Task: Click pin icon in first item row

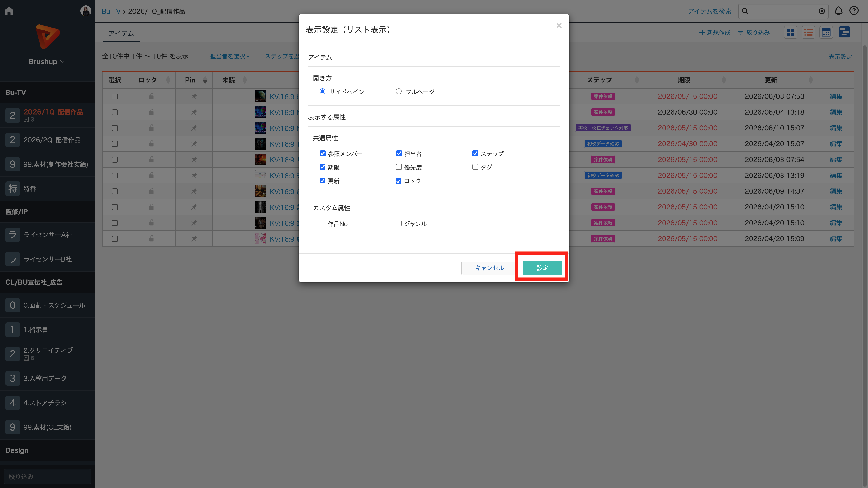Action: pos(194,96)
